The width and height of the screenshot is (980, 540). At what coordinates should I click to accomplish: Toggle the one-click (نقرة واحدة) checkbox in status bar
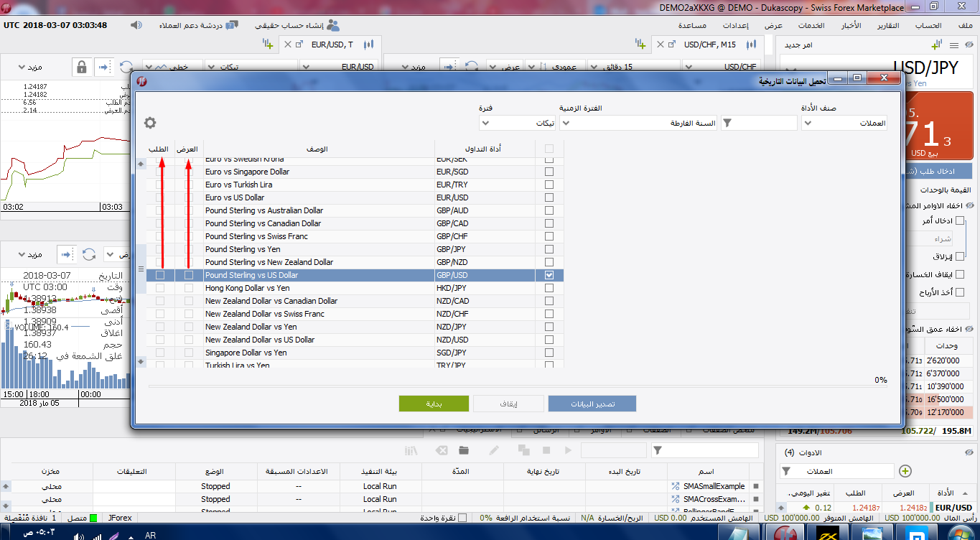462,518
